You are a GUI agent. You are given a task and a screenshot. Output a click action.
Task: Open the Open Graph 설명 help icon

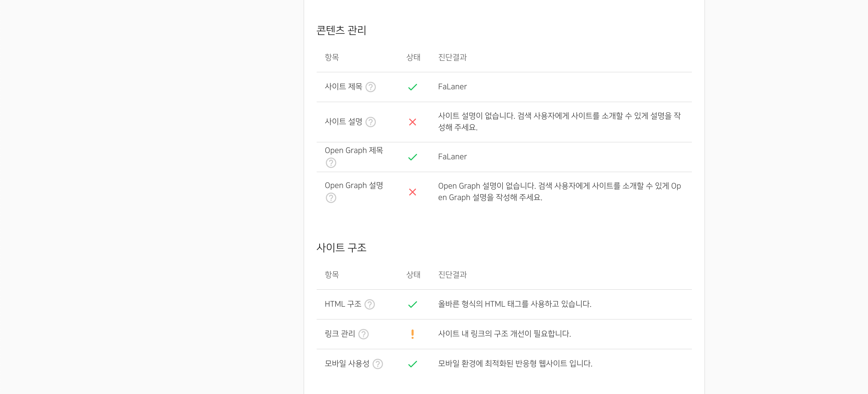[x=331, y=198]
